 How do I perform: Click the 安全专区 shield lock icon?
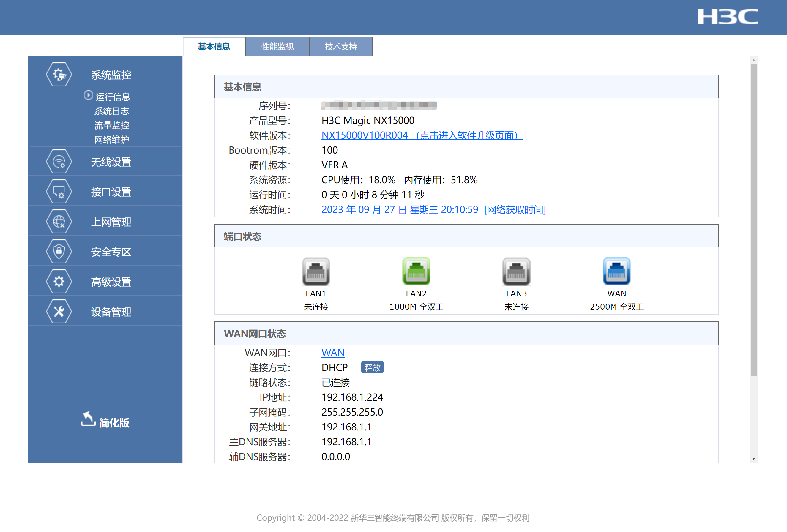[x=59, y=252]
